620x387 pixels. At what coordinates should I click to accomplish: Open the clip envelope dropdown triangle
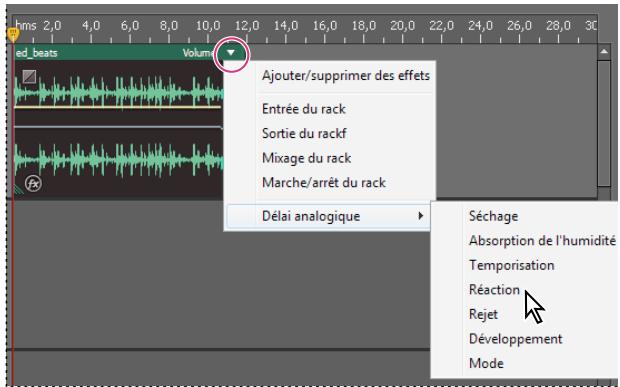point(231,53)
